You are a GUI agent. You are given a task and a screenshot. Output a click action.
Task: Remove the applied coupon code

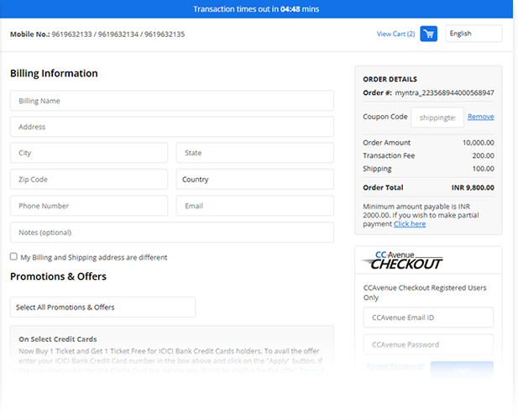click(x=480, y=117)
